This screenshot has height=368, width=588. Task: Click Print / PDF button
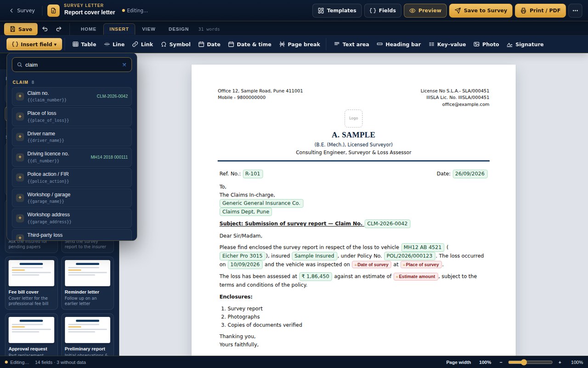tap(540, 11)
